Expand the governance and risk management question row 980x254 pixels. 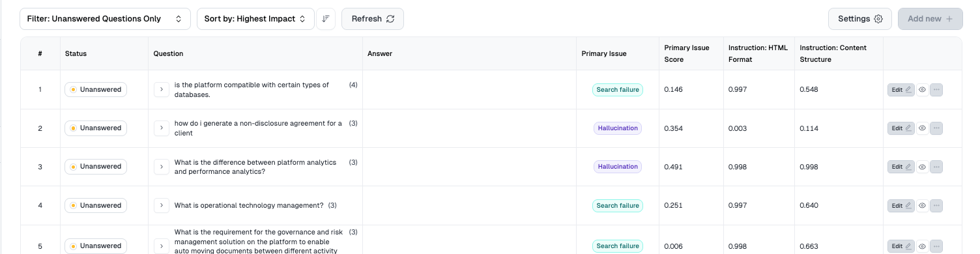pos(162,246)
